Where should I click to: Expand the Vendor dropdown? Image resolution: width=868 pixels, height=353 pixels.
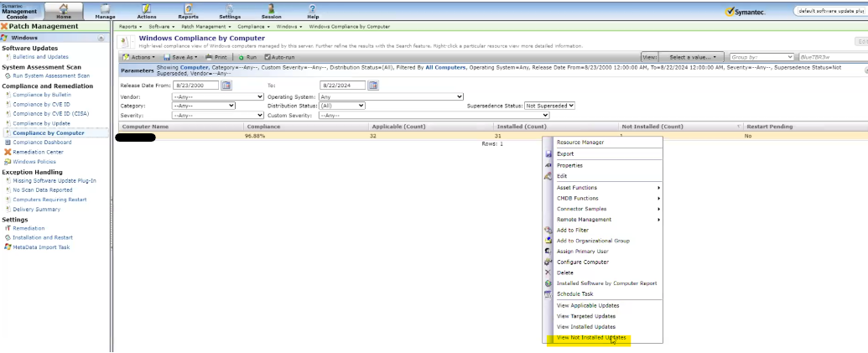(217, 96)
